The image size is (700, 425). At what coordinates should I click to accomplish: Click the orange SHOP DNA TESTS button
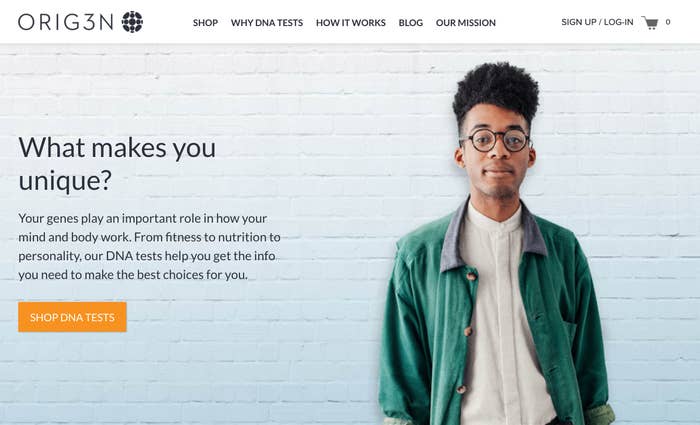click(x=72, y=317)
